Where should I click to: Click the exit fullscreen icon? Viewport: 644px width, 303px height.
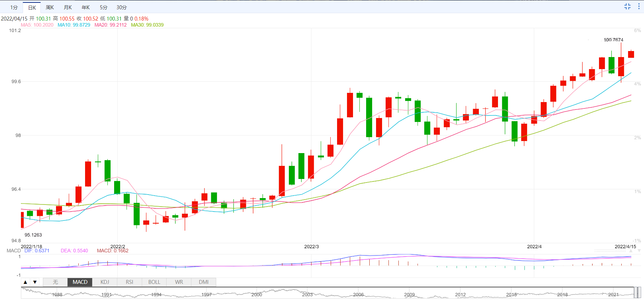627,6
